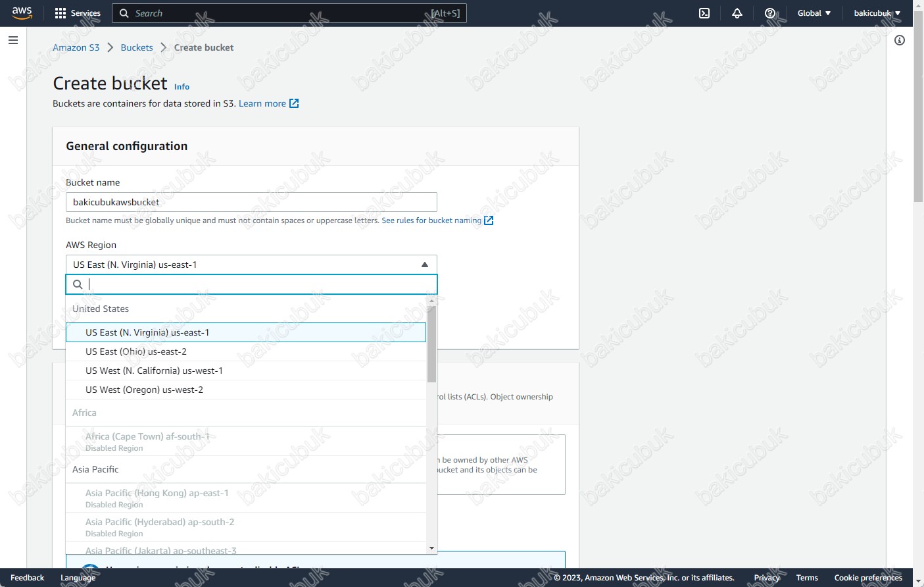Click the Feedback footer link
Image resolution: width=924 pixels, height=587 pixels.
pos(28,578)
